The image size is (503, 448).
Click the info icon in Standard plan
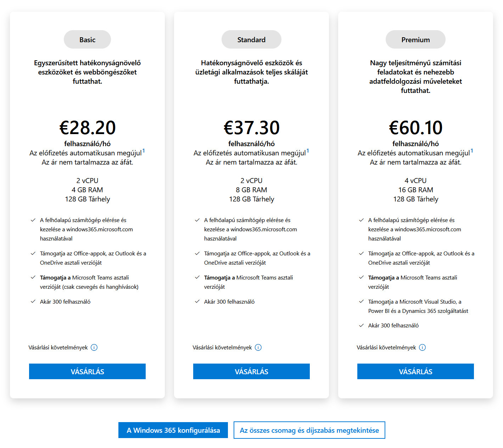click(x=258, y=348)
